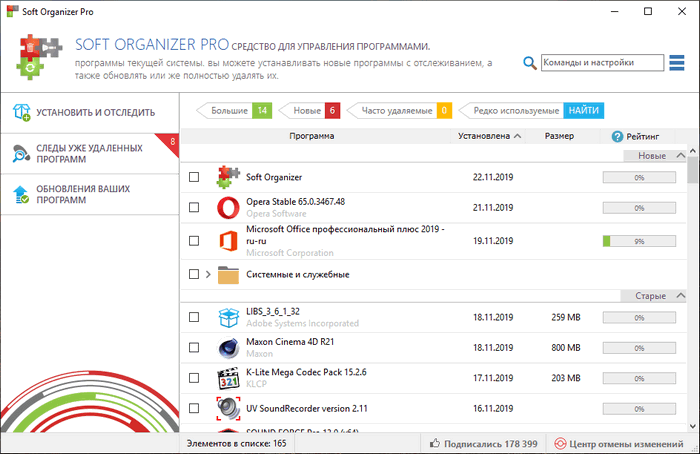Click the red 8 traces badge
The height and width of the screenshot is (454, 700).
pyautogui.click(x=172, y=142)
